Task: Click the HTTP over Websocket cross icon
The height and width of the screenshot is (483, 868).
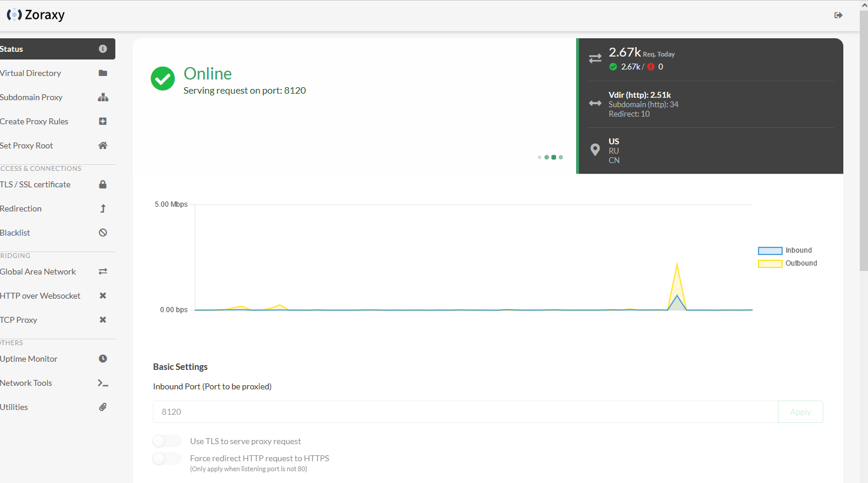Action: coord(103,296)
